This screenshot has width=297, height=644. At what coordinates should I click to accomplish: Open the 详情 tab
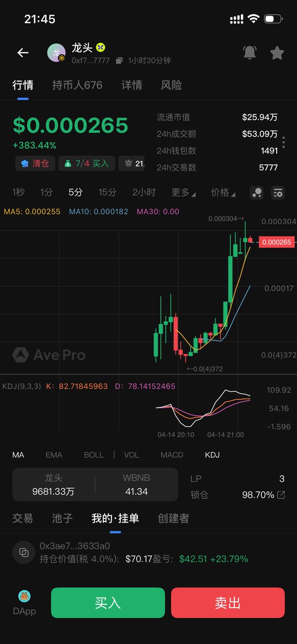131,85
